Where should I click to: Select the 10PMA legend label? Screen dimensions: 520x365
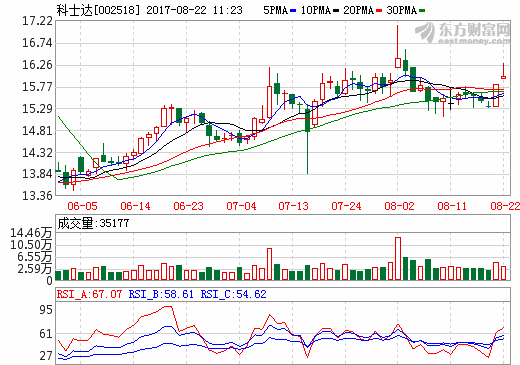[316, 10]
